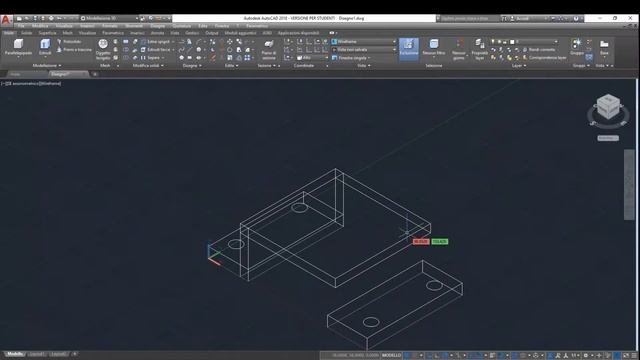Switch to the Mesh ribbon tab
The image size is (640, 360).
(67, 33)
